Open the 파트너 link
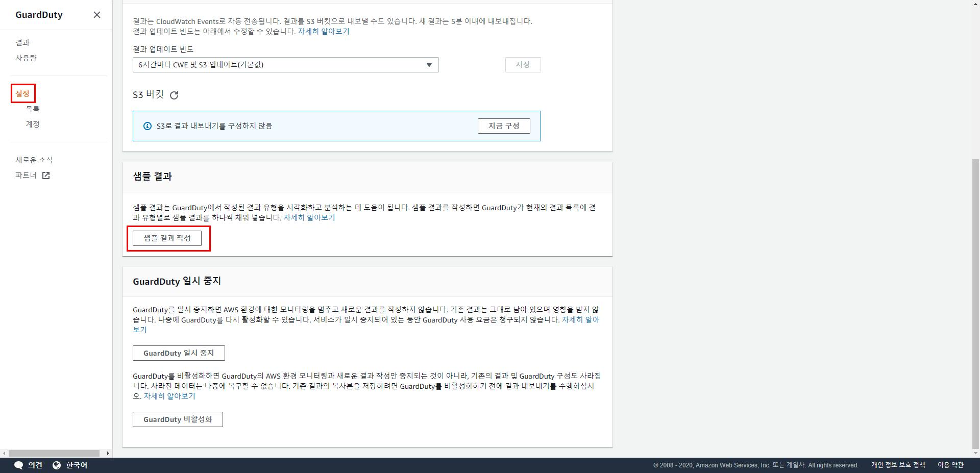Screen dimensions: 980x473 26,175
